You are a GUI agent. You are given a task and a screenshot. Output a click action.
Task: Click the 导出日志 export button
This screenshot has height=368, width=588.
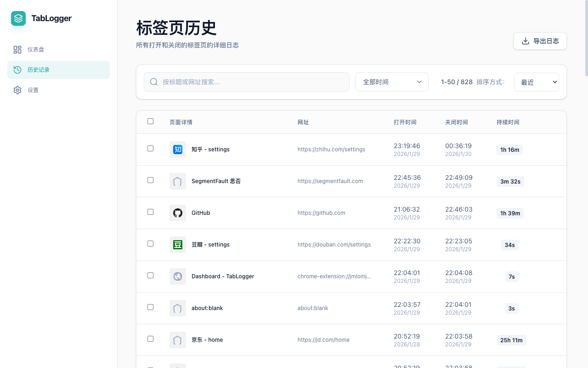pos(540,41)
